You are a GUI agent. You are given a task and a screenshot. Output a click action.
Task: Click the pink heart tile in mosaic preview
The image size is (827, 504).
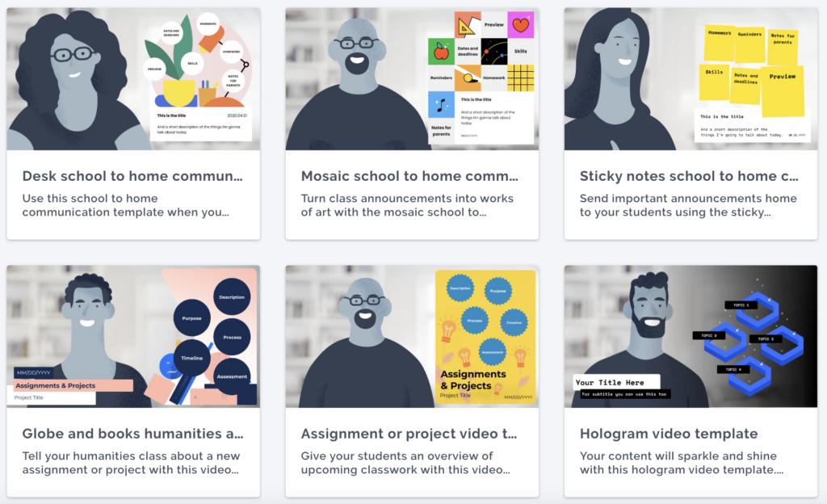521,25
